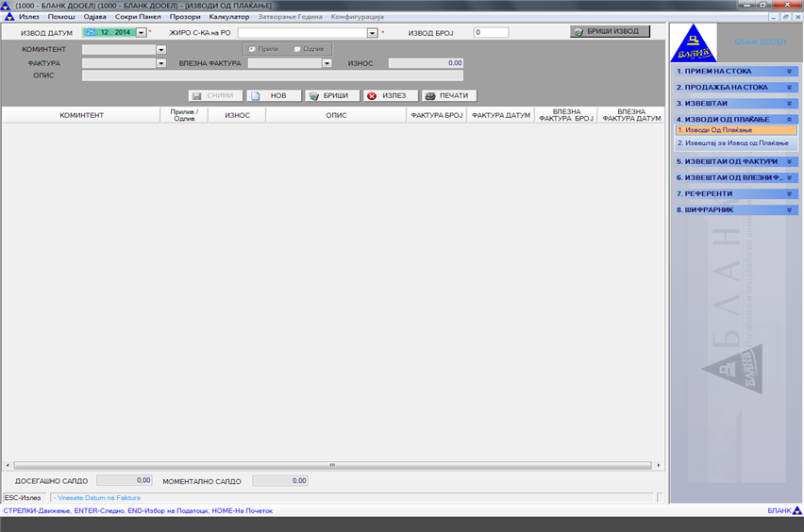Open the Прозори menu

[x=185, y=17]
